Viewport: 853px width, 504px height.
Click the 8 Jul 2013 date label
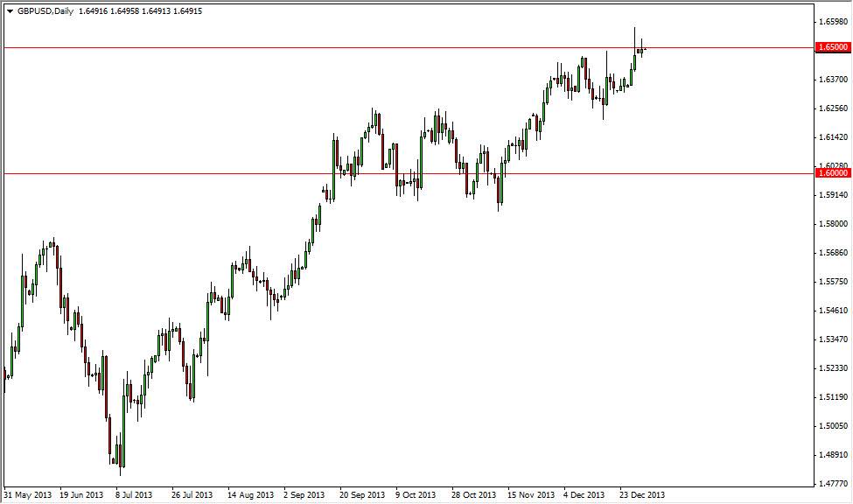point(134,494)
